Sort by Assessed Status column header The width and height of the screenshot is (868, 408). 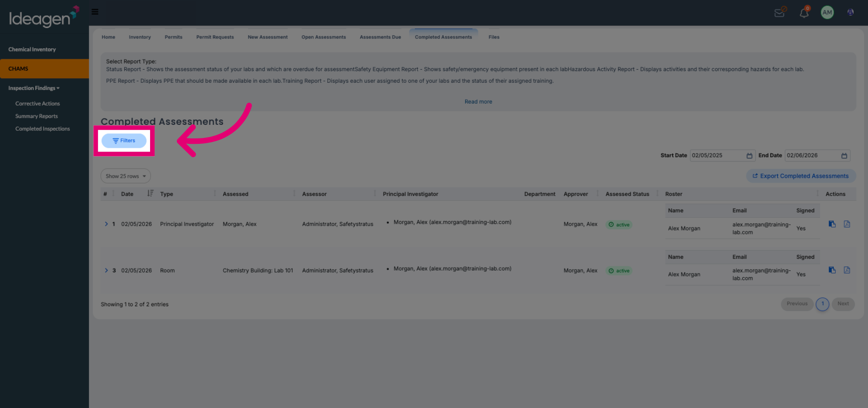(x=627, y=194)
